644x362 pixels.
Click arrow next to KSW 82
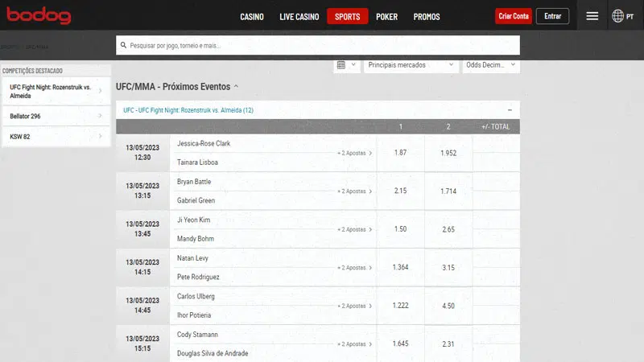point(100,137)
